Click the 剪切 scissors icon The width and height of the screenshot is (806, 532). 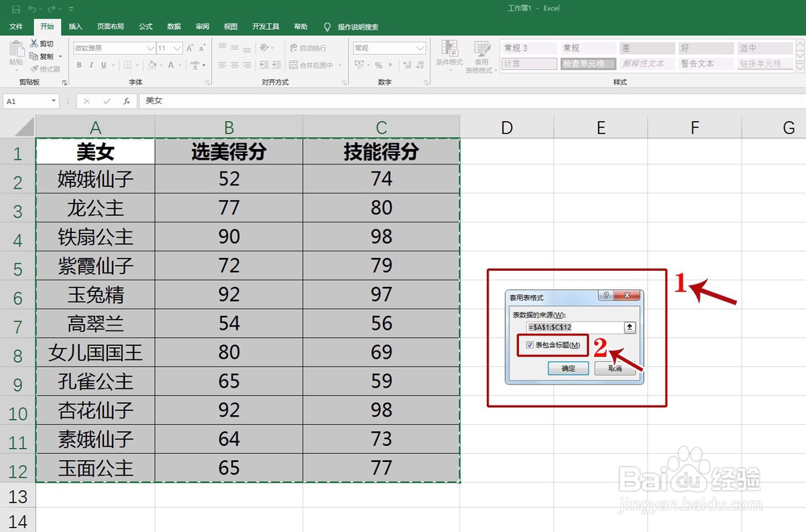coord(34,44)
